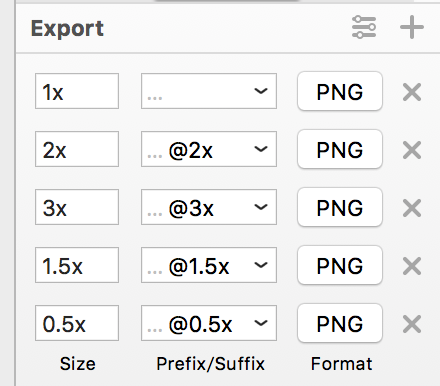The height and width of the screenshot is (386, 440).
Task: Click the Prefix/Suffix column label
Action: pyautogui.click(x=210, y=364)
